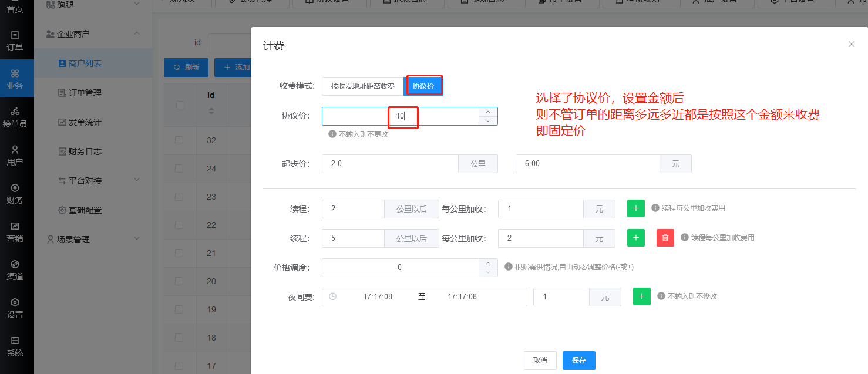Click green plus button in 夜间费 row

642,296
